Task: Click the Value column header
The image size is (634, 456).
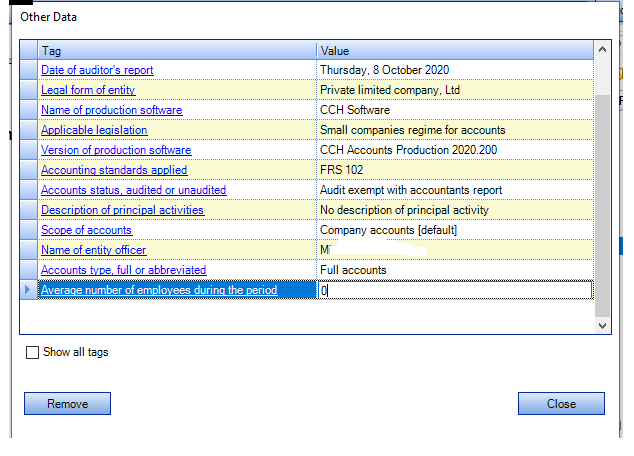Action: [x=455, y=50]
